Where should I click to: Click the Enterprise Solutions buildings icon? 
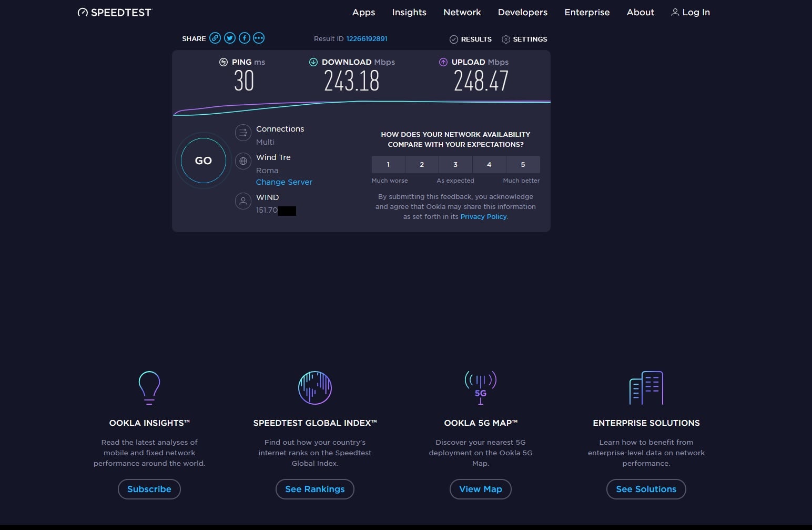[646, 388]
